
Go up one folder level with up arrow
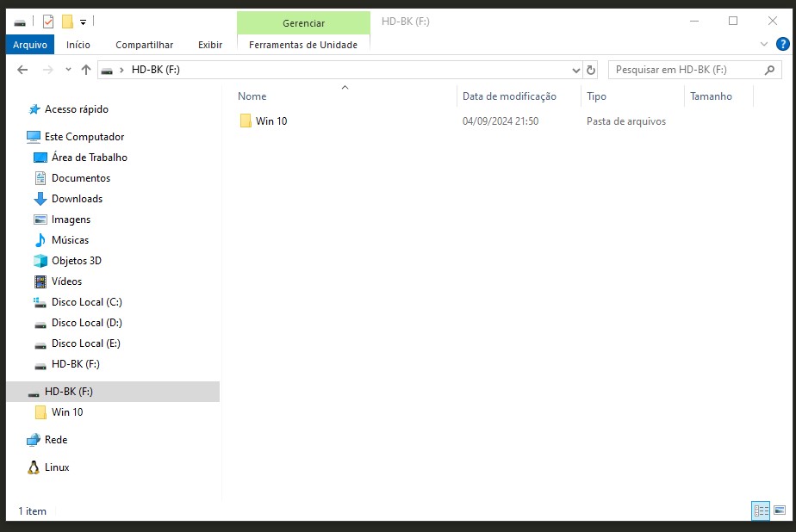pyautogui.click(x=86, y=70)
